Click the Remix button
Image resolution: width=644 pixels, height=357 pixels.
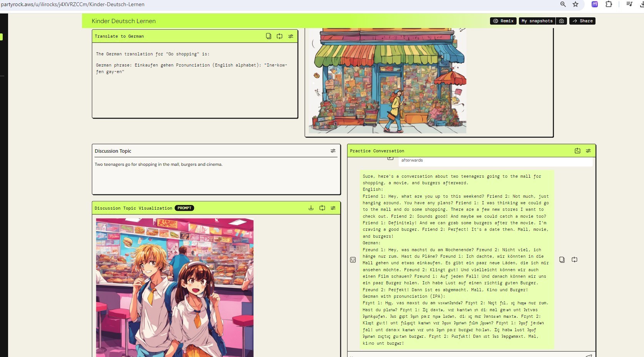(x=503, y=21)
